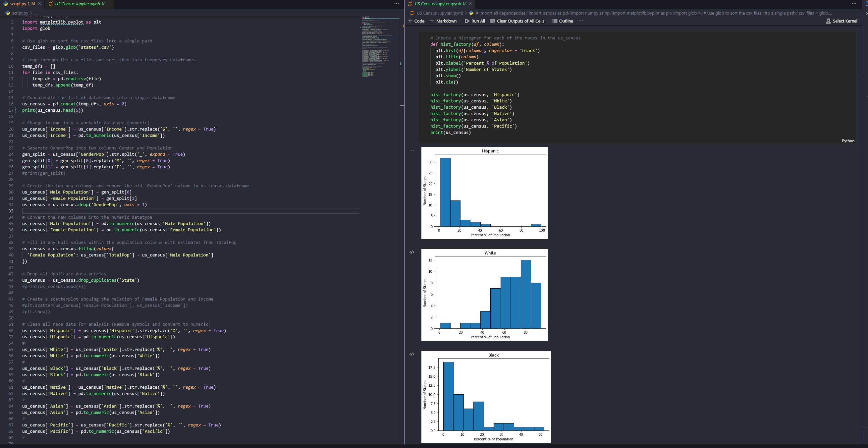Click the code minimap in script.py editor

[x=380, y=46]
